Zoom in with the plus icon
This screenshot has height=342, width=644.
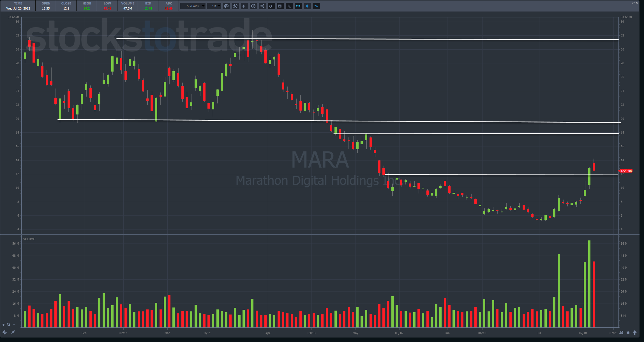pyautogui.click(x=4, y=325)
